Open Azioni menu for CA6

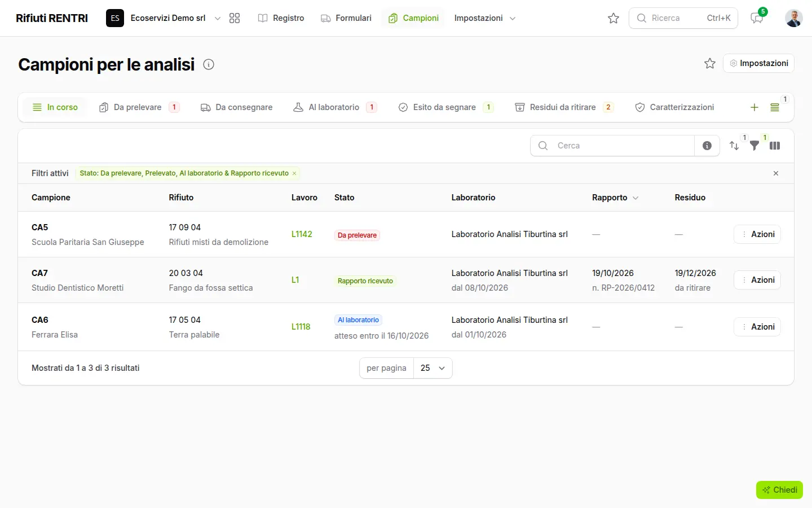(757, 327)
